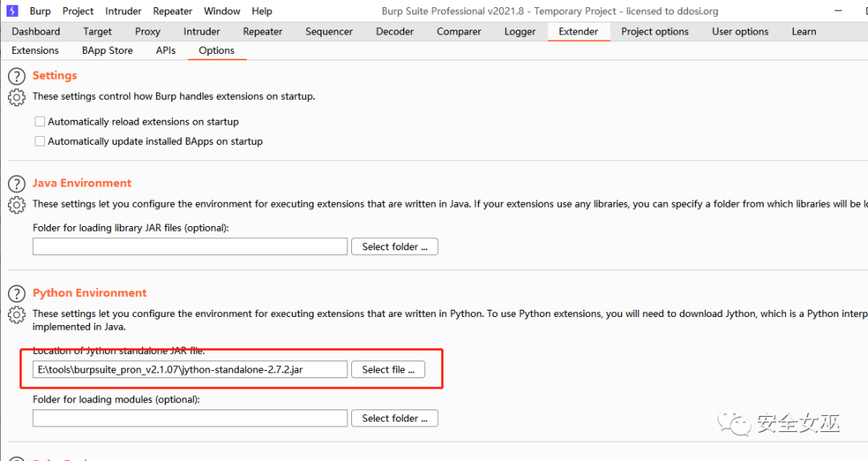Image resolution: width=868 pixels, height=461 pixels.
Task: Open help for Settings section
Action: click(16, 76)
